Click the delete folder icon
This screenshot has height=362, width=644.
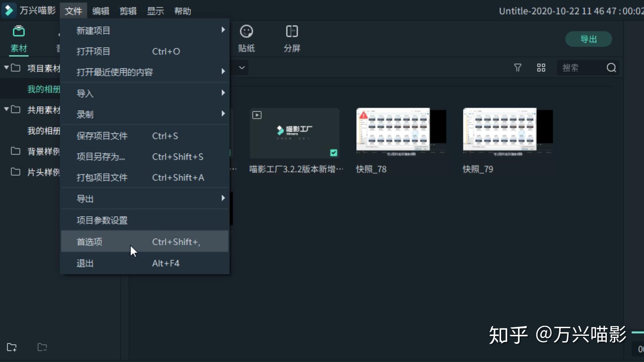[x=42, y=347]
